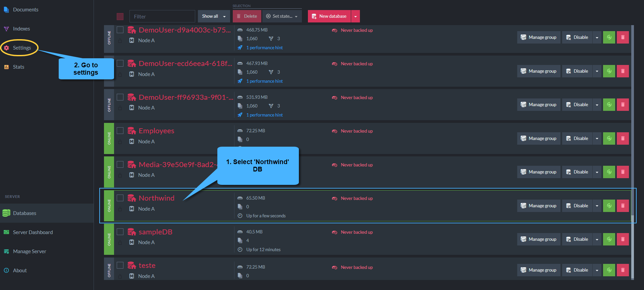Click Never backed up icon for Northwind

[334, 199]
